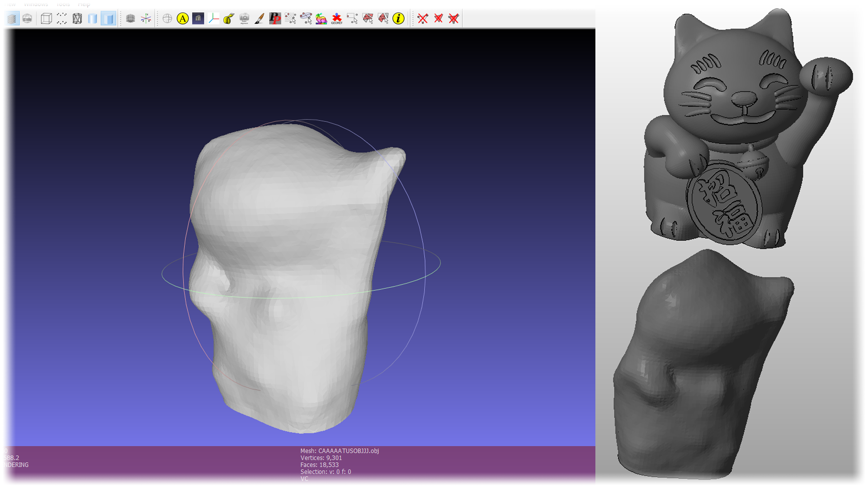This screenshot has width=868, height=488.
Task: Open the GEOREF referencing tool
Action: tap(337, 19)
